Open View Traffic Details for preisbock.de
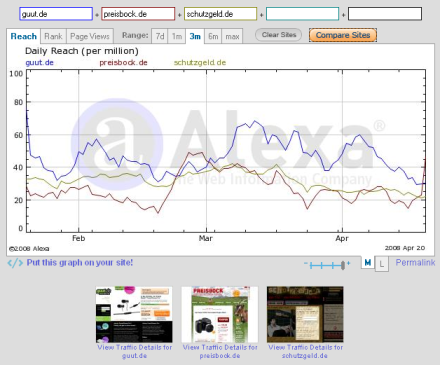The width and height of the screenshot is (440, 365). pos(220,351)
